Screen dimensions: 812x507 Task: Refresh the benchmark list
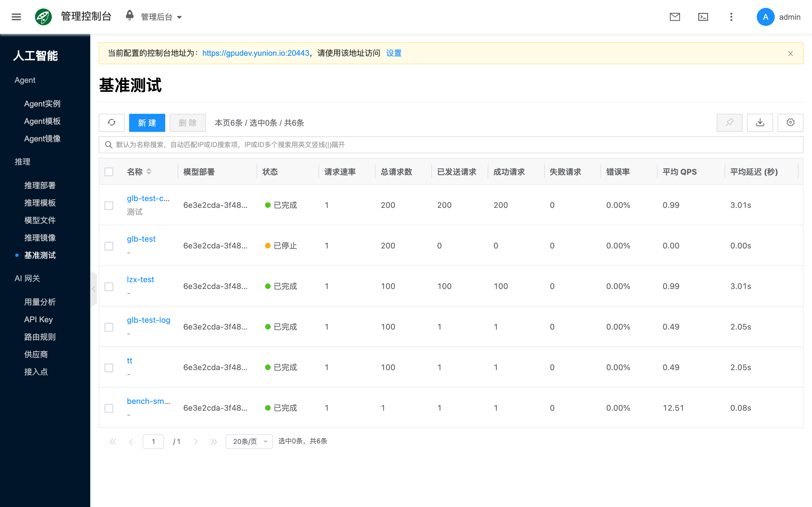point(112,123)
